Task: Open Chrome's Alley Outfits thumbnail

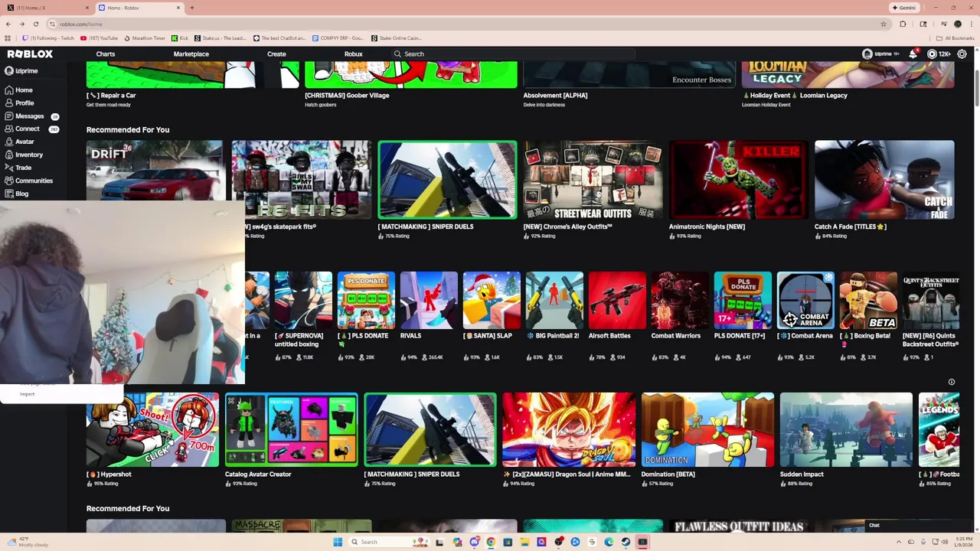Action: (x=593, y=180)
